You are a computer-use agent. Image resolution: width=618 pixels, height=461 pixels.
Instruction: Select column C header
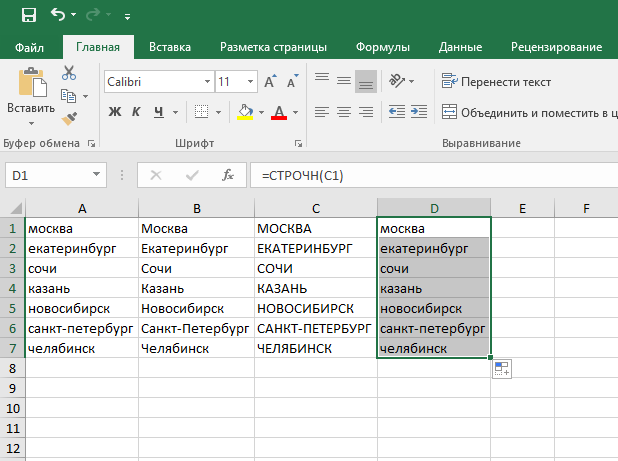316,208
